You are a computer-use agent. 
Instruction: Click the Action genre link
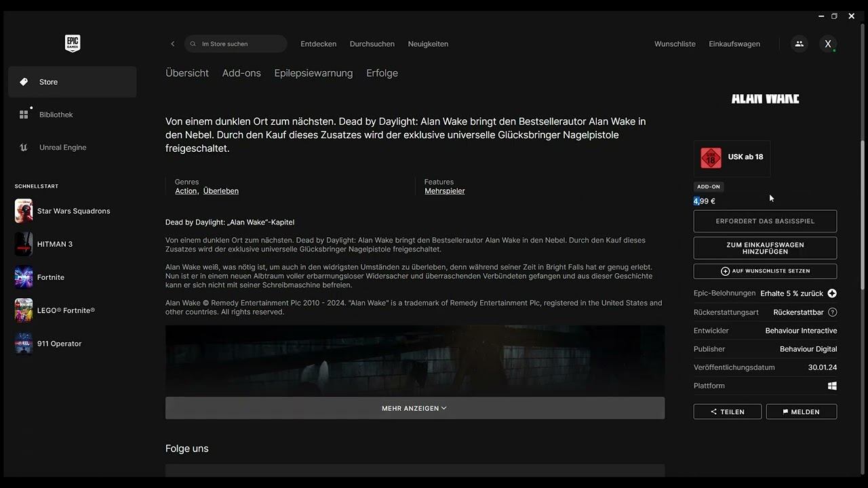coord(186,191)
